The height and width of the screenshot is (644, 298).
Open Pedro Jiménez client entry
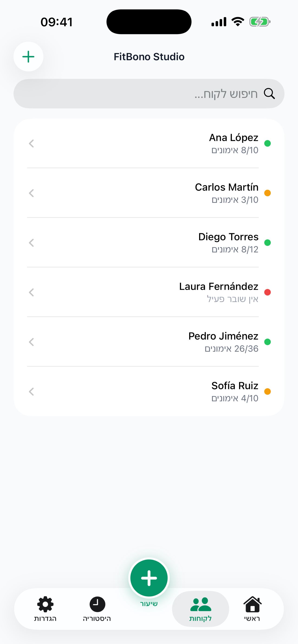[x=223, y=342]
